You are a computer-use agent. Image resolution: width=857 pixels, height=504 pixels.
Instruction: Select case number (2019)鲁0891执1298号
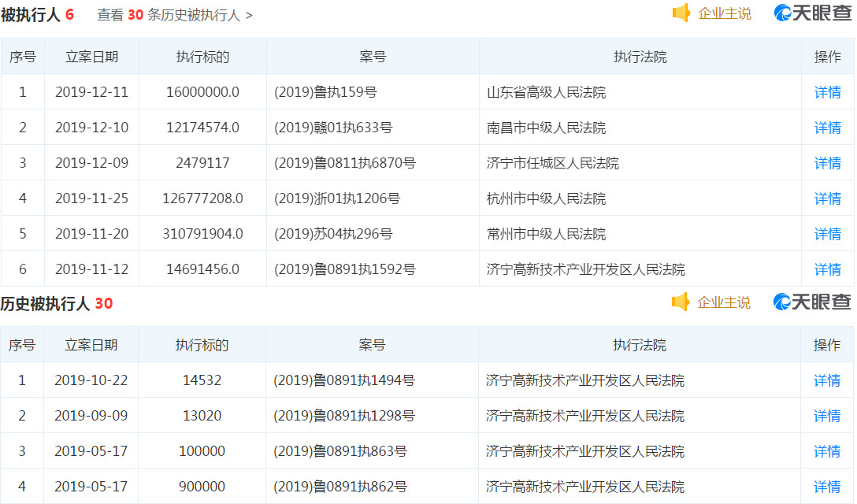(344, 416)
